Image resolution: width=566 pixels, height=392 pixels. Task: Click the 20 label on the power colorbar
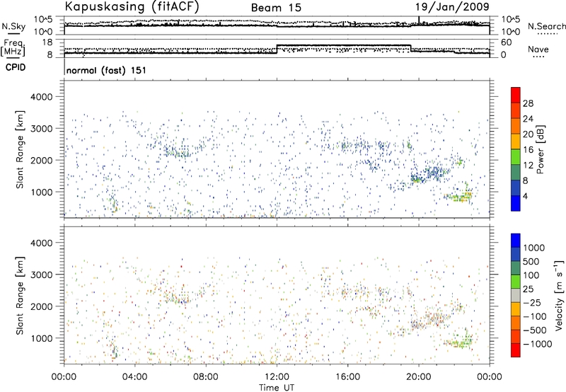(x=528, y=134)
